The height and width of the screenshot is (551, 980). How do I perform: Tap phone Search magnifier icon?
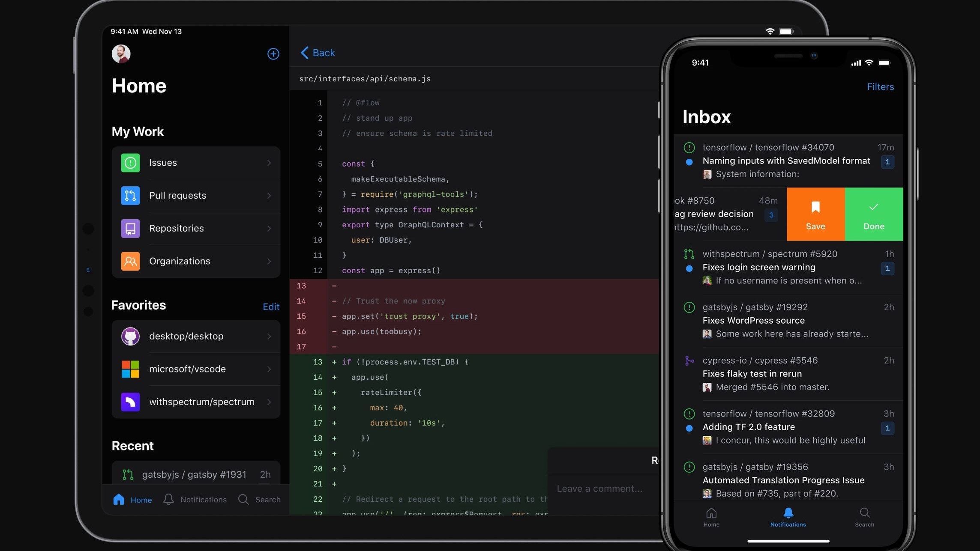point(865,513)
